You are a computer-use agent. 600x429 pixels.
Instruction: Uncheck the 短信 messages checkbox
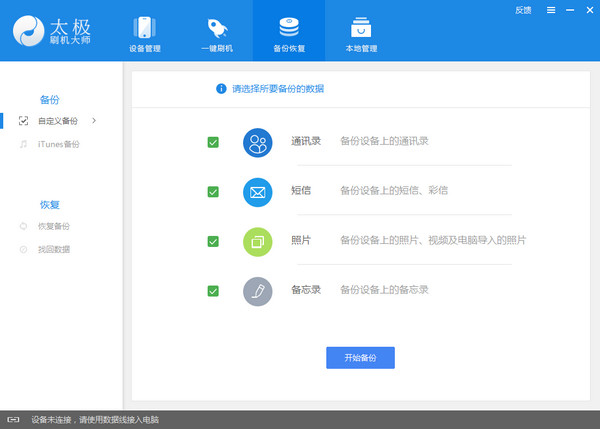tap(213, 191)
